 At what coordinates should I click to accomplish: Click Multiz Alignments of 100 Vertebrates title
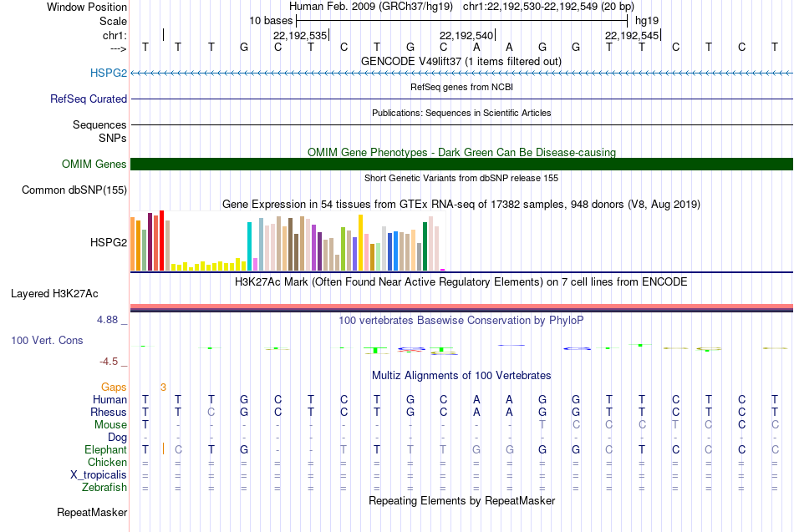coord(461,375)
